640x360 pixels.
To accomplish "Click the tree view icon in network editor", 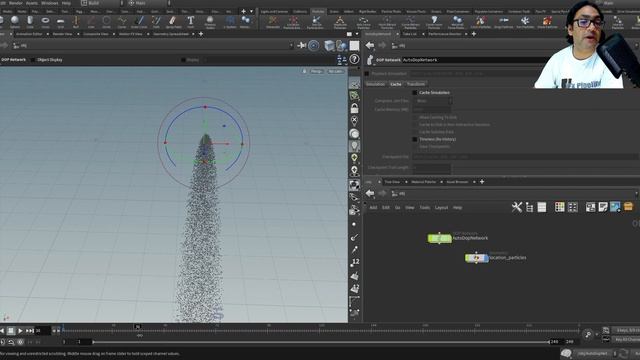I will click(x=529, y=207).
